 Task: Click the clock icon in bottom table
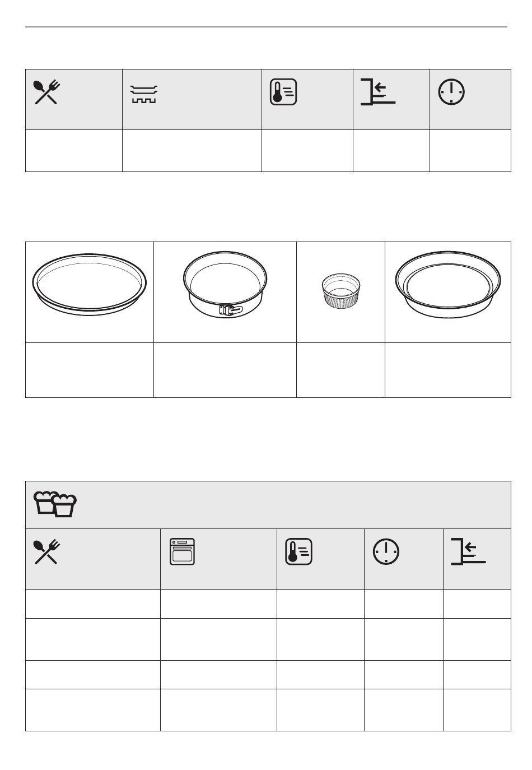(386, 551)
